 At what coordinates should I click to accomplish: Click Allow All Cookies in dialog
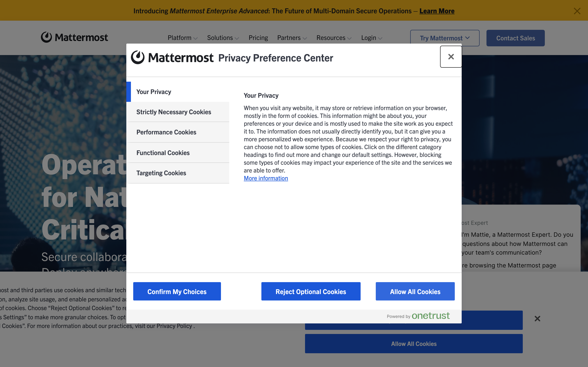pyautogui.click(x=415, y=291)
